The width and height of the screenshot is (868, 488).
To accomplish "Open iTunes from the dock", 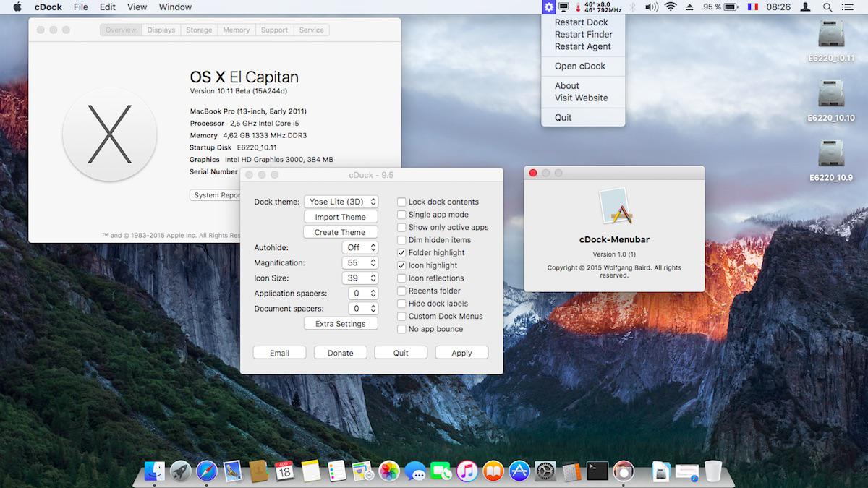I will pos(467,471).
